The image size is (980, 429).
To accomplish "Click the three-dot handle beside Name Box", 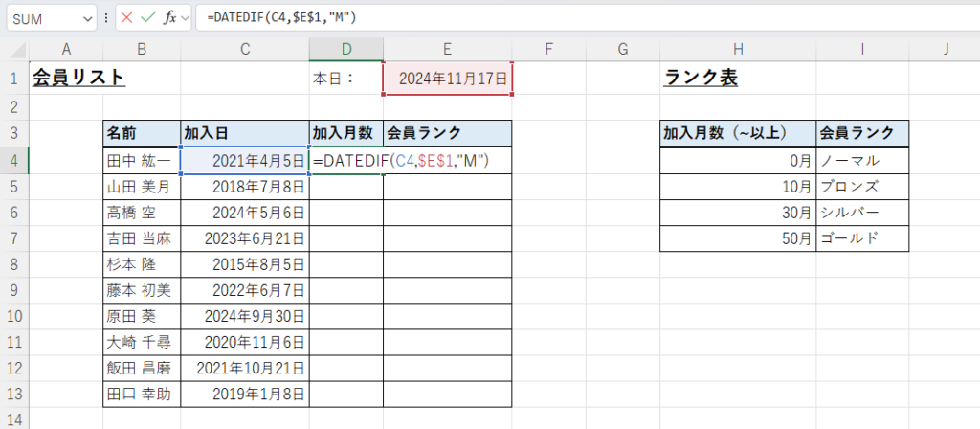I will 106,18.
